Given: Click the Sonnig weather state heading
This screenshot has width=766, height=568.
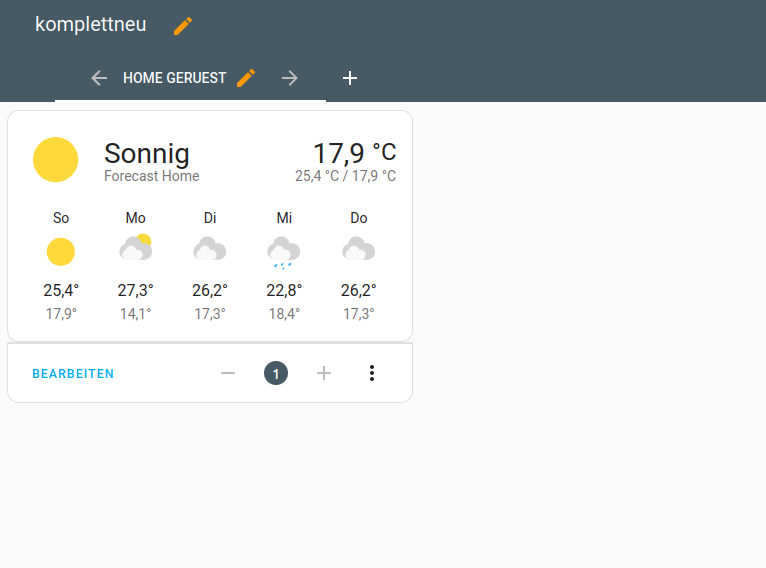Looking at the screenshot, I should pos(146,153).
